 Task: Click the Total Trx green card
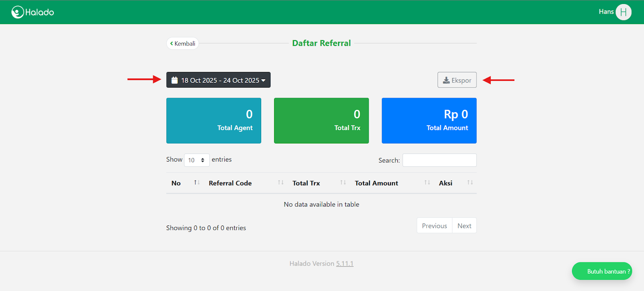321,121
